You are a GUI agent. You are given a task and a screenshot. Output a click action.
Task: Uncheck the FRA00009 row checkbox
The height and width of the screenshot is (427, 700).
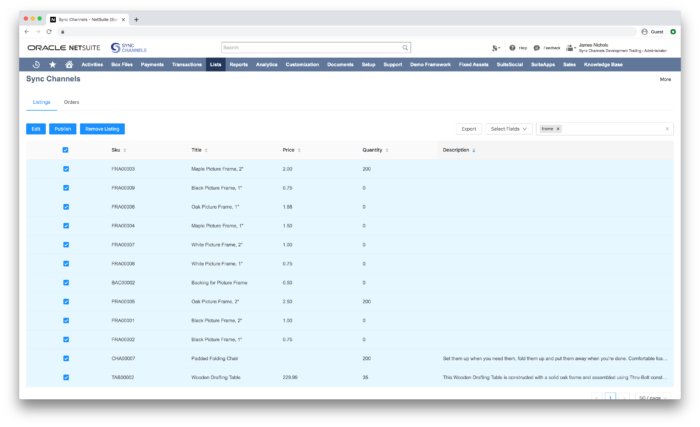pos(66,188)
